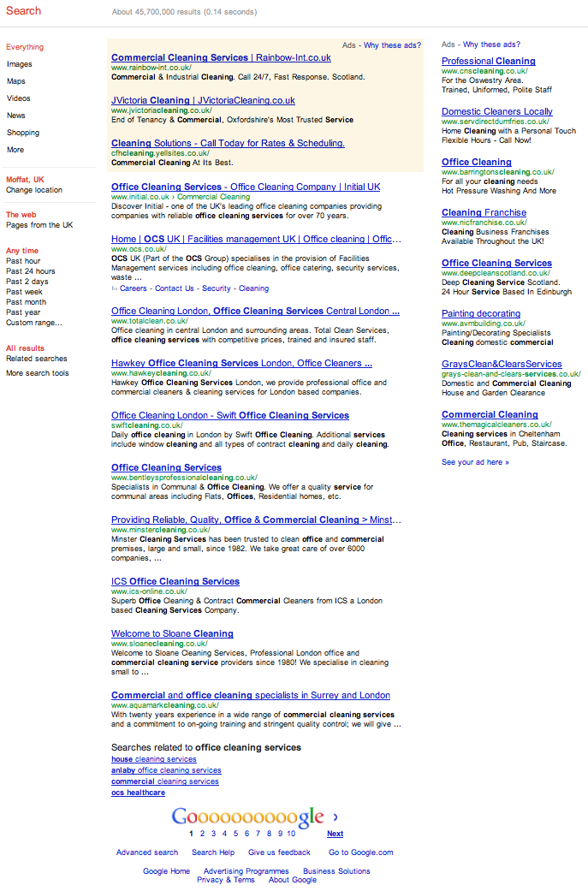Click related search 'anlaby office cleaning services'
Viewport: 588px width, 891px height.
[x=166, y=770]
